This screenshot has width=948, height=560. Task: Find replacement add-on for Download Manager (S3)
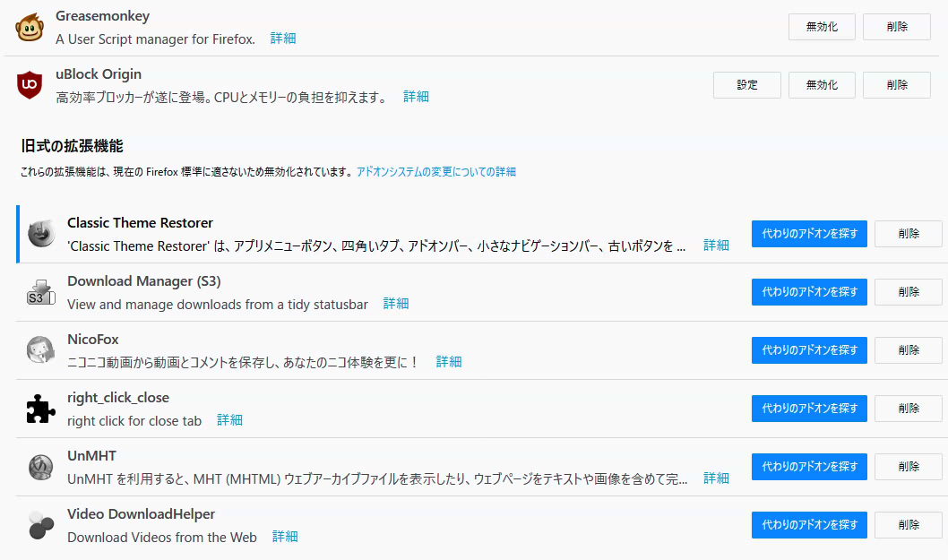pyautogui.click(x=809, y=292)
